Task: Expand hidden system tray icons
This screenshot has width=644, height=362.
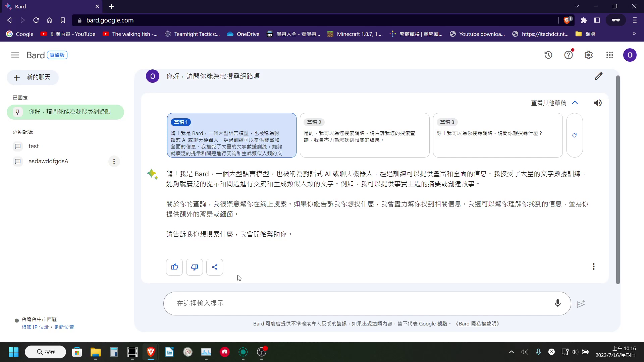Action: (511, 352)
